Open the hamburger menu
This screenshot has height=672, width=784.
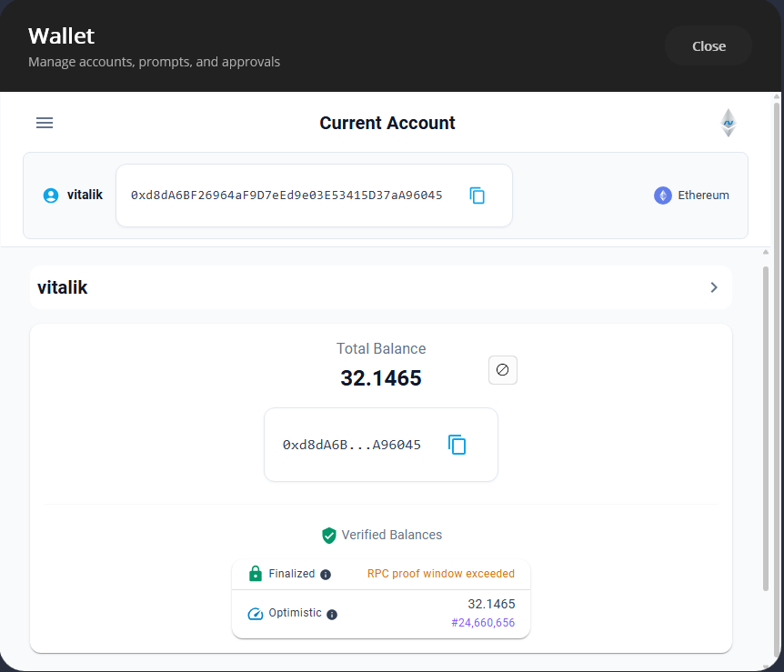(x=44, y=123)
